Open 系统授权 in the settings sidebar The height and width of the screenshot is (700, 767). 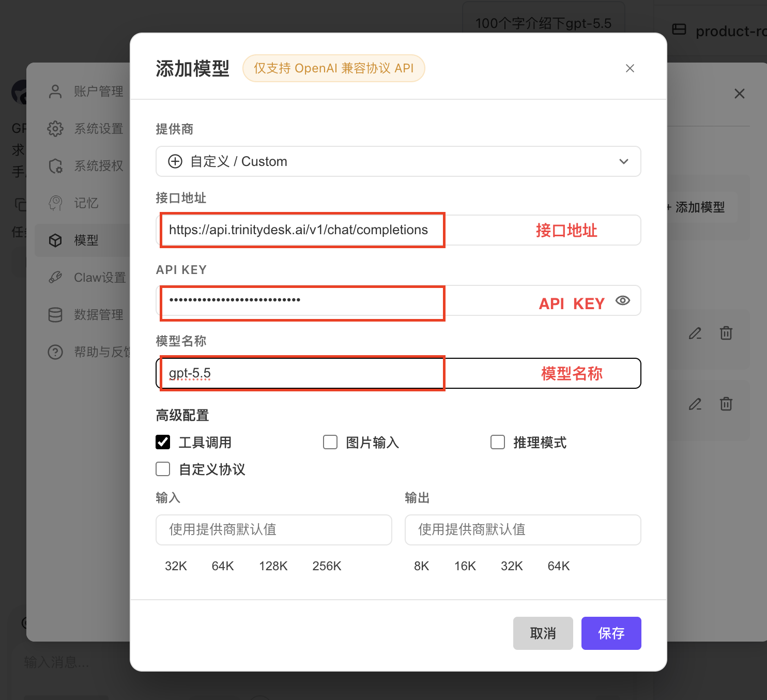coord(83,166)
